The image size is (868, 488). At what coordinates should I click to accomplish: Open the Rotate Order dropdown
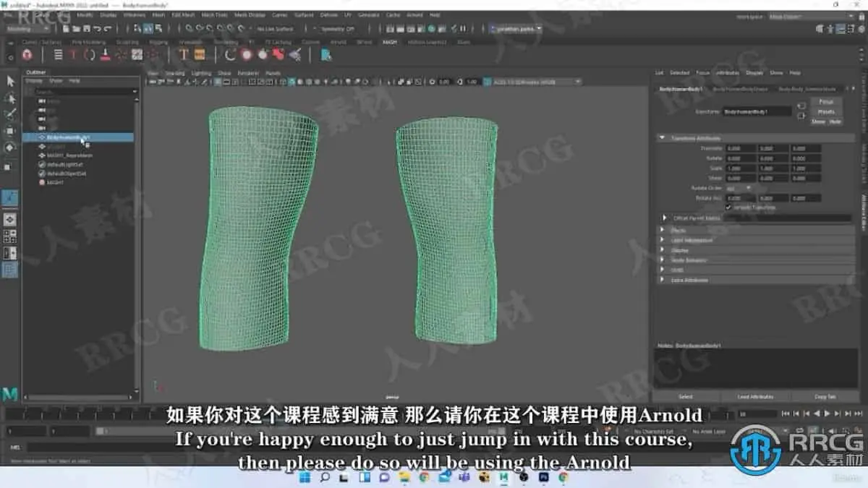tap(739, 188)
